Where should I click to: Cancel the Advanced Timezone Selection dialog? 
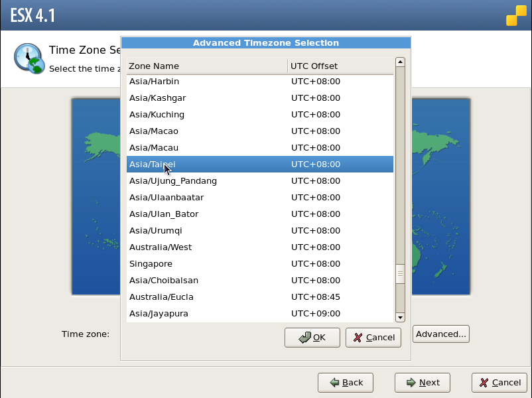[x=373, y=337]
